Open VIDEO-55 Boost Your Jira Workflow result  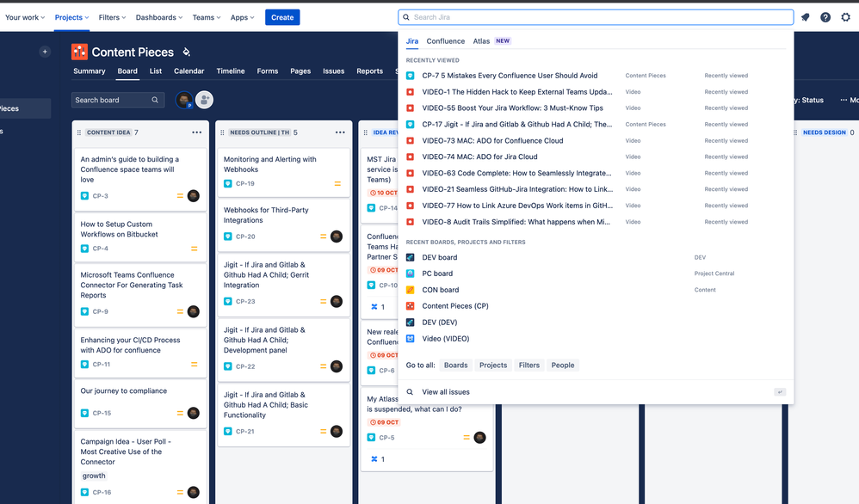point(596,108)
